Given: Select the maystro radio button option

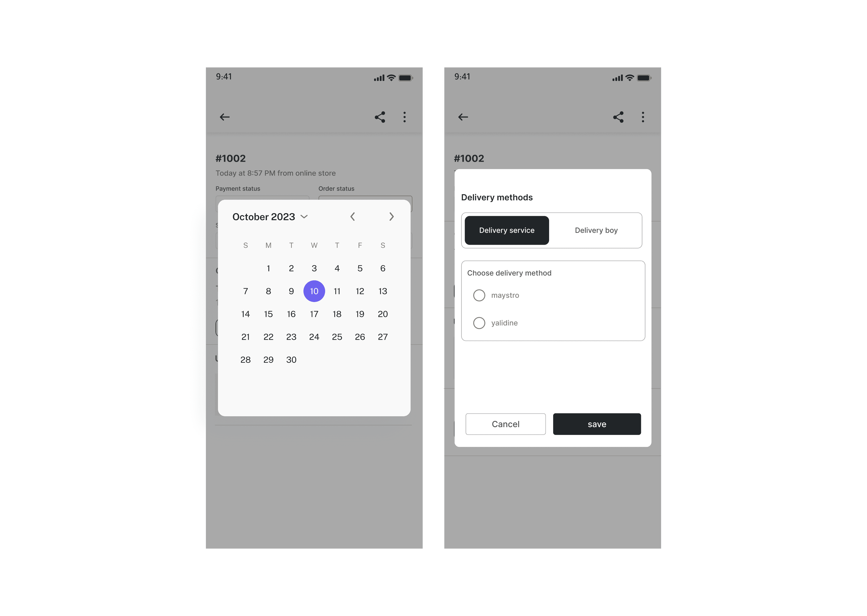Looking at the screenshot, I should pyautogui.click(x=479, y=294).
